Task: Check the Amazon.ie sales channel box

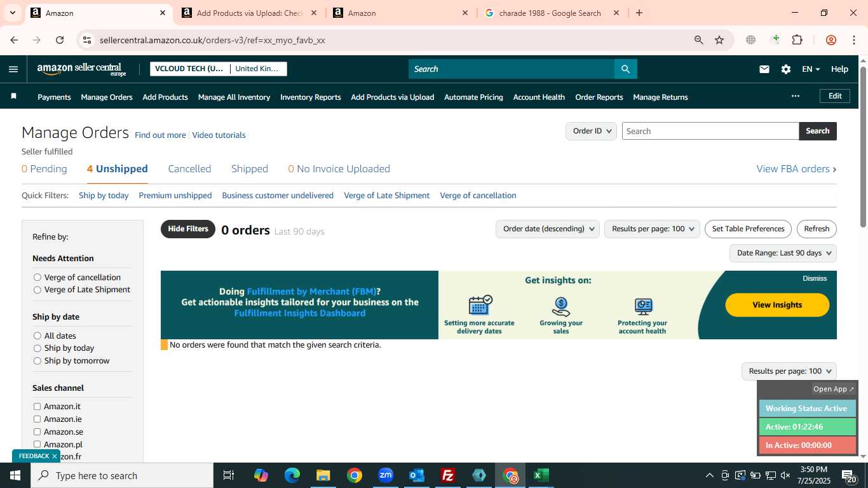Action: pos(37,419)
